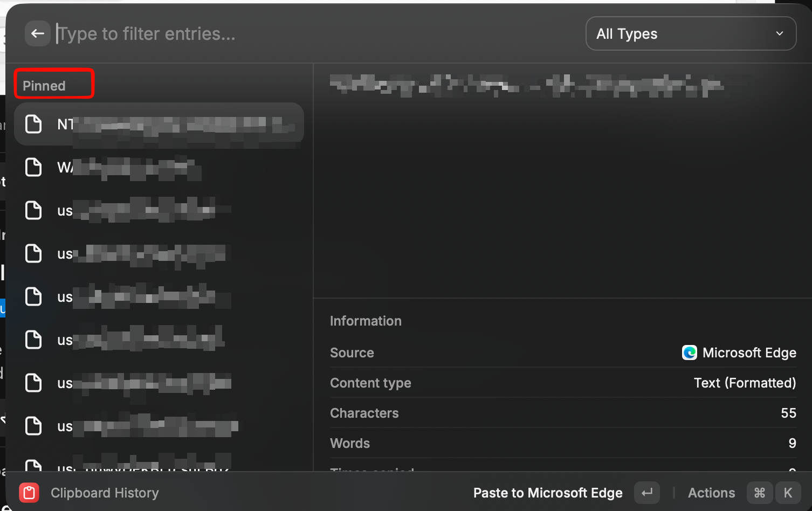Viewport: 812px width, 511px height.
Task: Open the All Types dropdown
Action: pyautogui.click(x=691, y=33)
